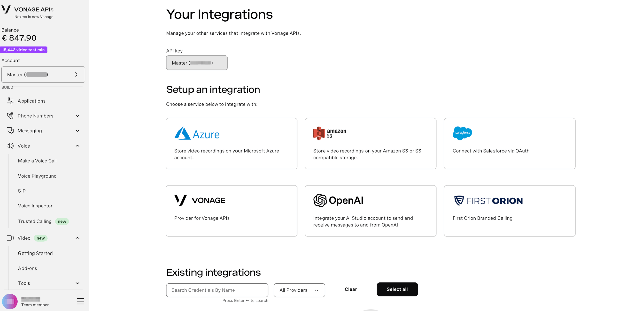Image resolution: width=644 pixels, height=311 pixels.
Task: Click the Vonage APIs logo
Action: (28, 10)
